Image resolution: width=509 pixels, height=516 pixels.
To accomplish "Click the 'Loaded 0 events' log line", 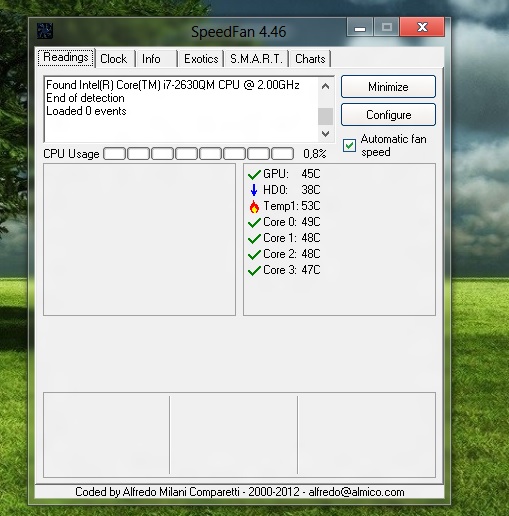I will pyautogui.click(x=86, y=111).
